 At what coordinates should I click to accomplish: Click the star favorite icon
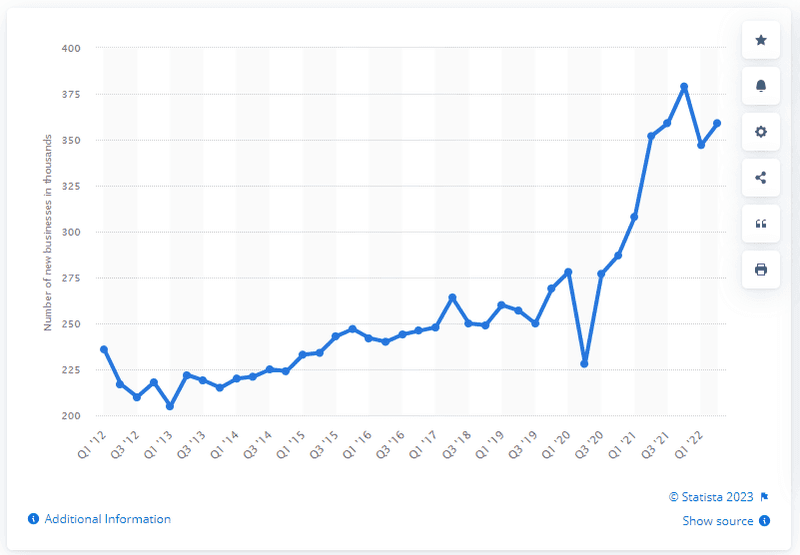pos(761,40)
